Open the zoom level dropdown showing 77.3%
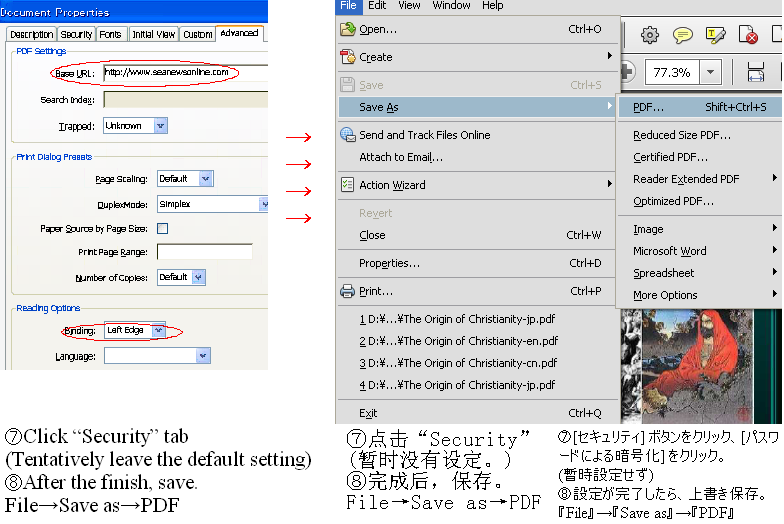This screenshot has height=524, width=784. (x=710, y=72)
